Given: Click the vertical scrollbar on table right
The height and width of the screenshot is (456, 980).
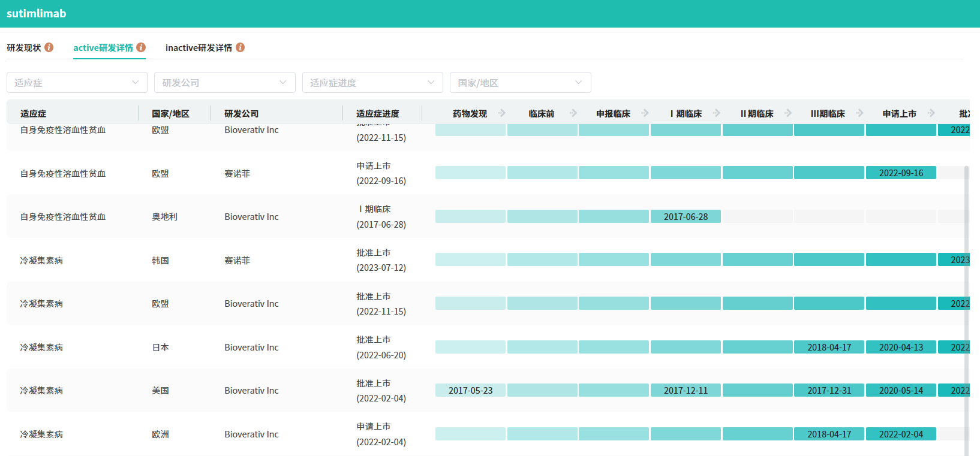Looking at the screenshot, I should click(x=966, y=300).
